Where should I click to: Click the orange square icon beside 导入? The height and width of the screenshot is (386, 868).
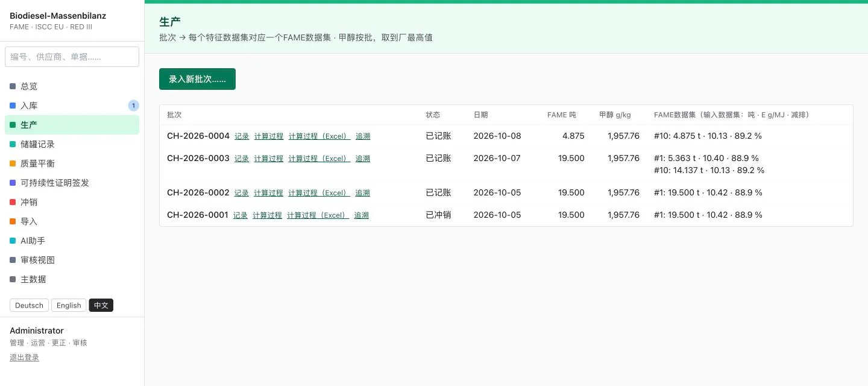tap(13, 221)
